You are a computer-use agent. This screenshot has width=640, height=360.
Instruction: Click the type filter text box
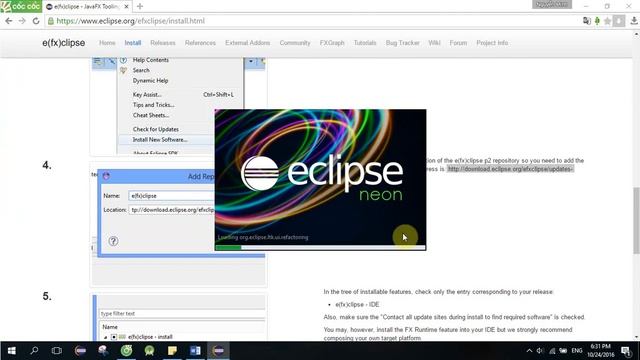coord(182,313)
